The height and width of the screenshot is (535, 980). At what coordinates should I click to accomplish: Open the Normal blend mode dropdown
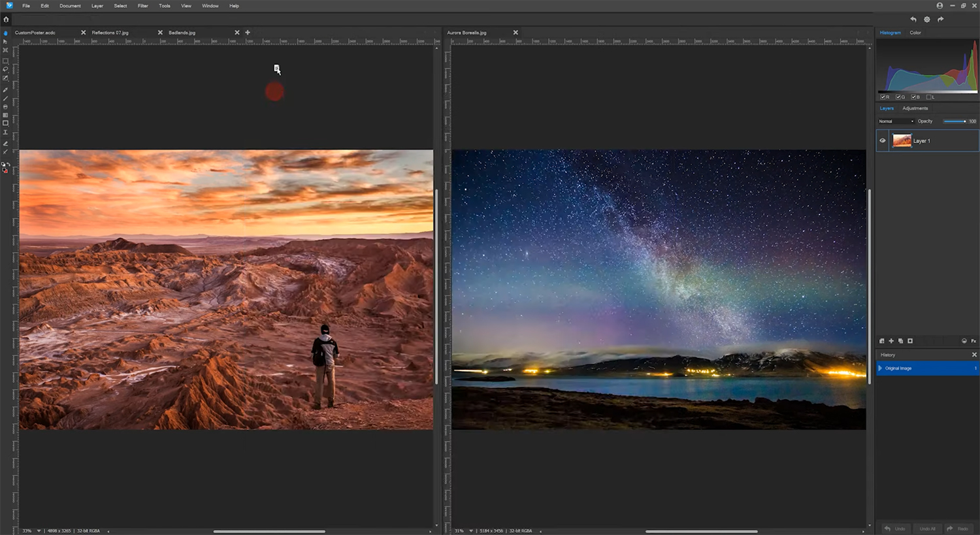coord(896,122)
